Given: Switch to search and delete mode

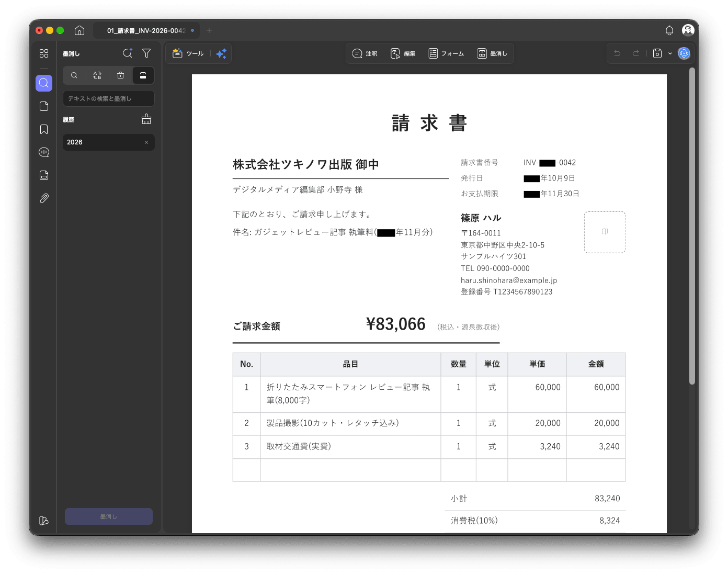Looking at the screenshot, I should pyautogui.click(x=120, y=75).
